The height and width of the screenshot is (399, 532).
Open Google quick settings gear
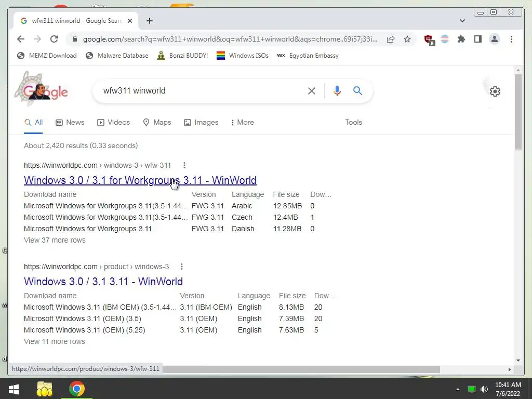coord(495,91)
